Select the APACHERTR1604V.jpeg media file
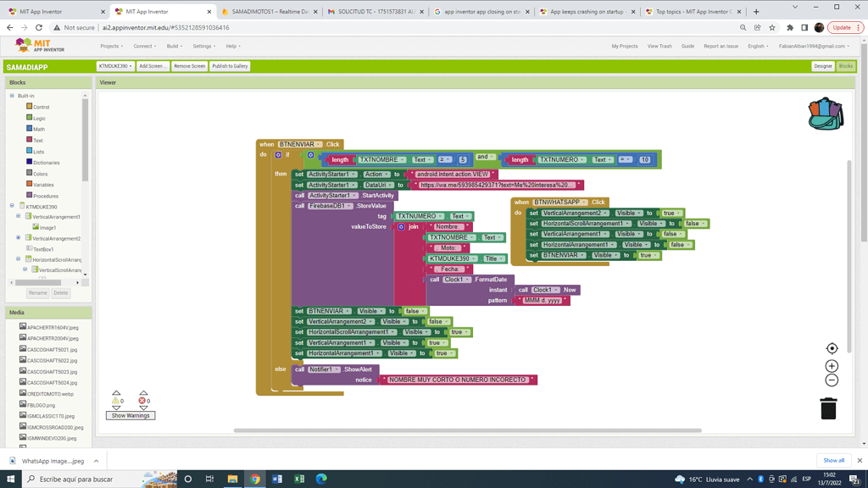The height and width of the screenshot is (488, 868). (x=53, y=327)
